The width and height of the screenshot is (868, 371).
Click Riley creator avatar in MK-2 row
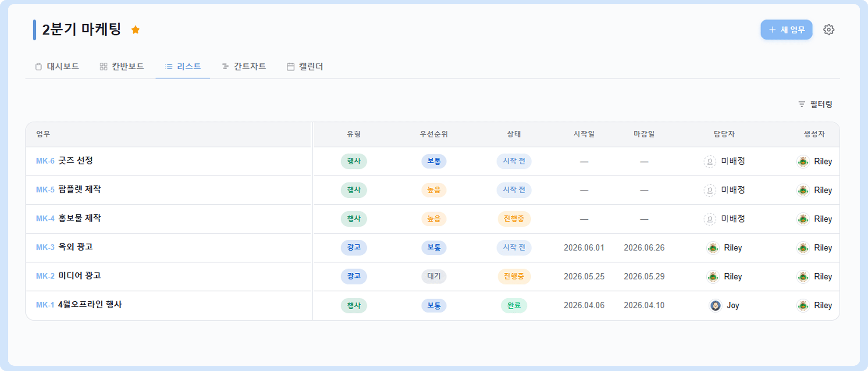pyautogui.click(x=803, y=277)
